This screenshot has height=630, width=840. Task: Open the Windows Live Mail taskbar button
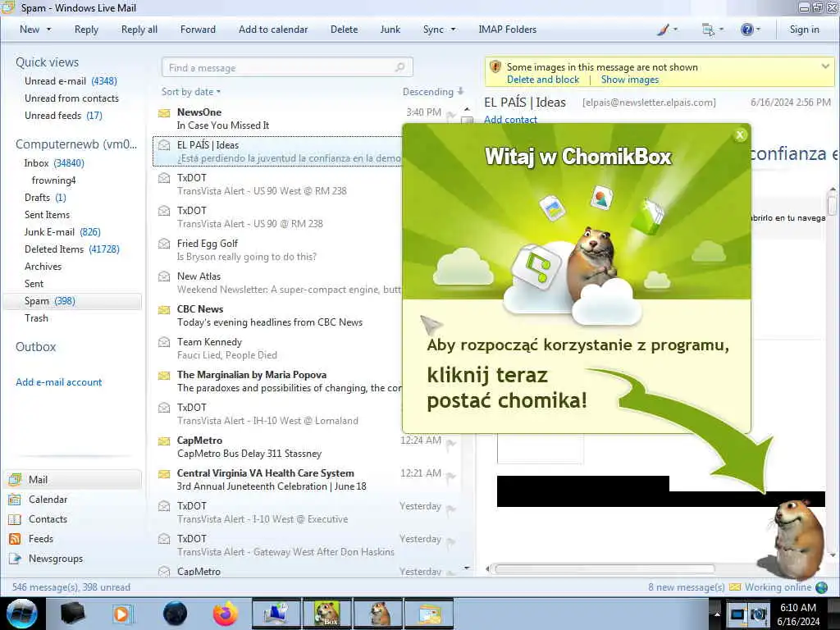tap(429, 614)
